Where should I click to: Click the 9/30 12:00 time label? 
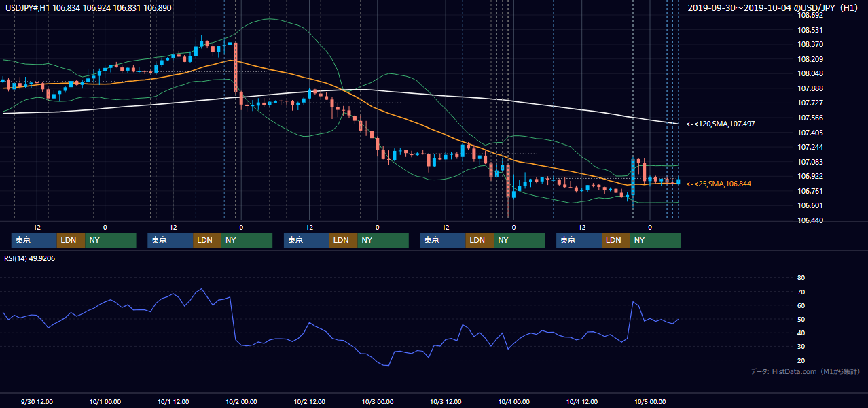tap(37, 401)
